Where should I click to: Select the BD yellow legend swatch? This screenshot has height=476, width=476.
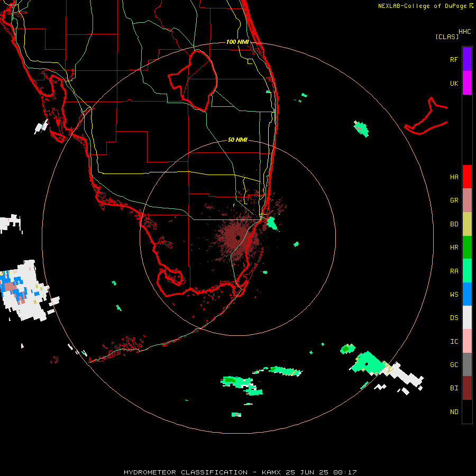point(467,224)
